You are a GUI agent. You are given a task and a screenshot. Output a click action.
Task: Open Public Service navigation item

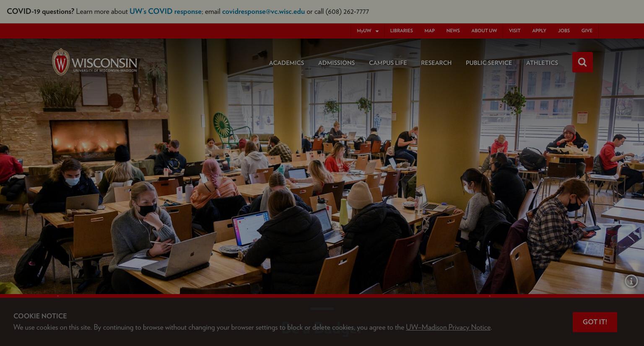click(489, 63)
